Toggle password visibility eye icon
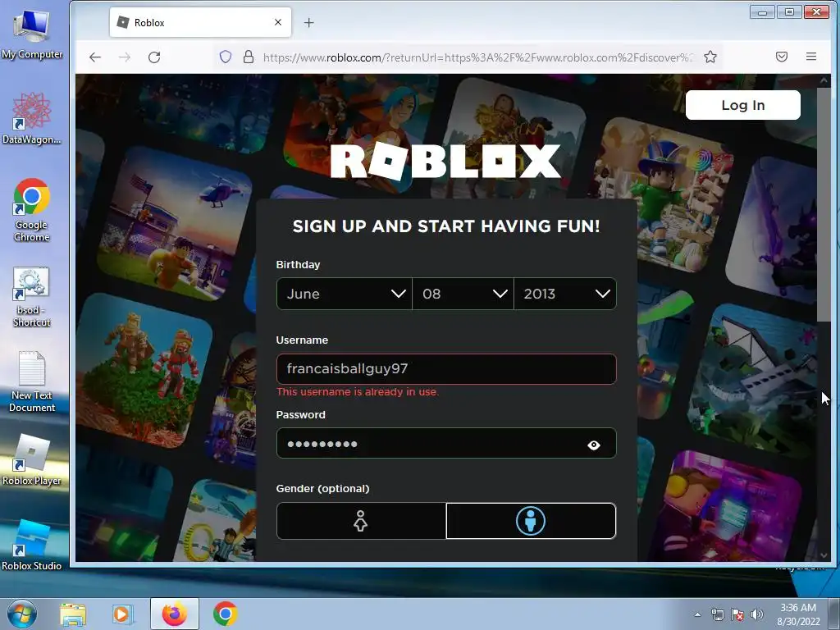This screenshot has height=630, width=840. click(x=594, y=445)
